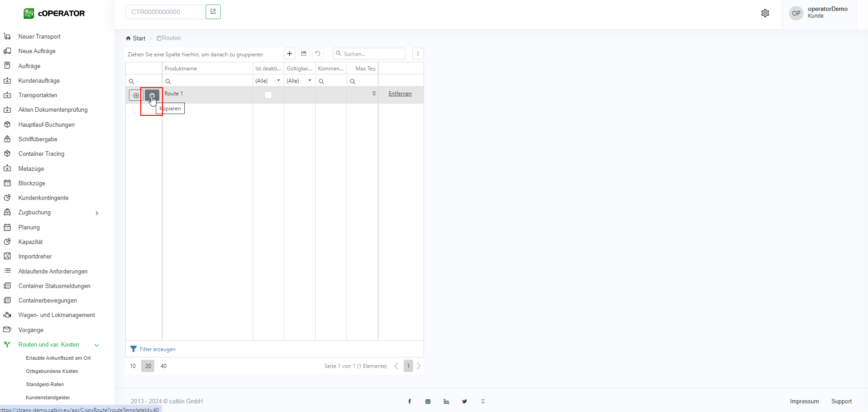Image resolution: width=868 pixels, height=412 pixels.
Task: Click the add new route plus icon
Action: pos(290,54)
